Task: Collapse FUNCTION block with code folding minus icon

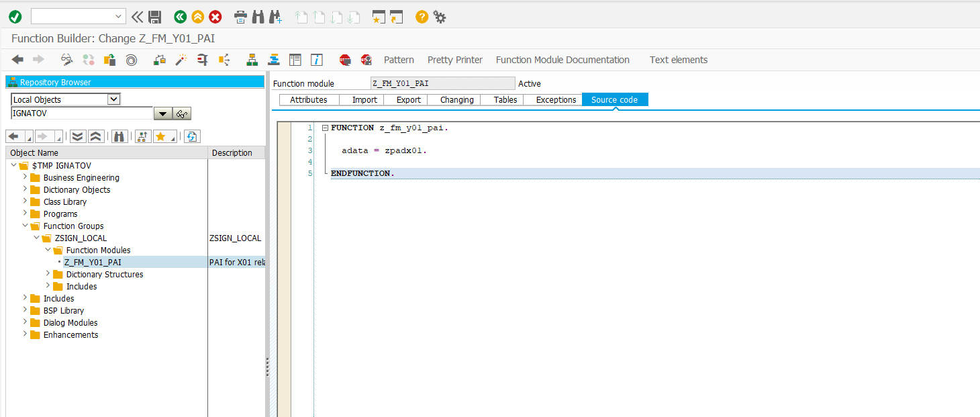Action: click(x=325, y=128)
